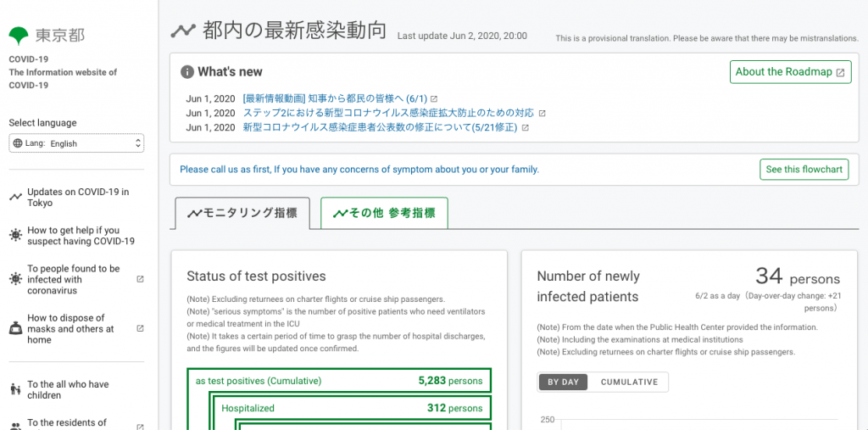Click the parent-child icon beside To the all who have children
Screen dimensions: 868x430
point(15,390)
